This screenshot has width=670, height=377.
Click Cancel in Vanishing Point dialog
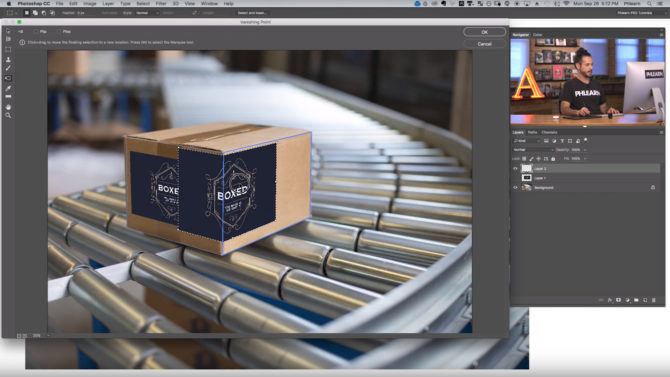pyautogui.click(x=485, y=44)
